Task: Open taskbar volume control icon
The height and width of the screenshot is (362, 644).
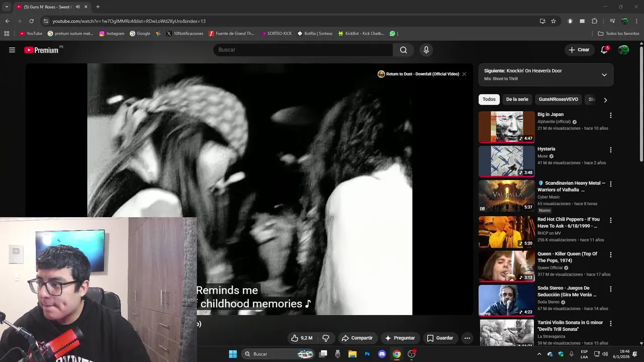Action: click(x=605, y=354)
